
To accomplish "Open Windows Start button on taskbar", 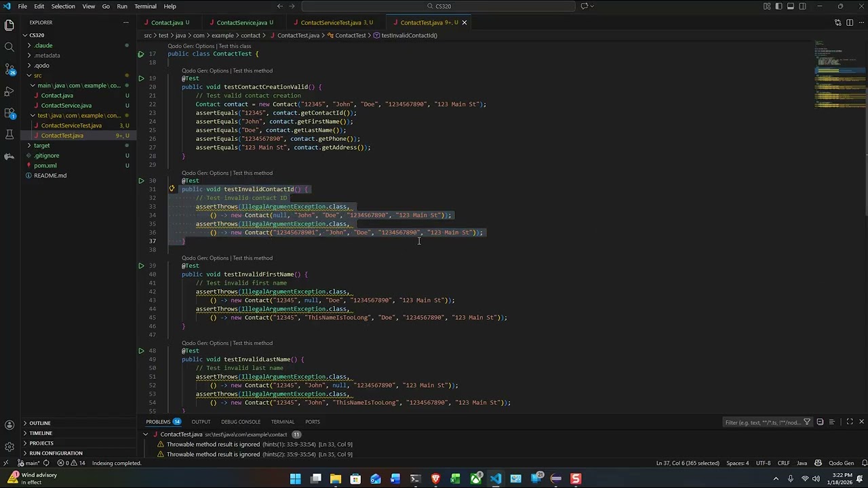I will click(296, 479).
